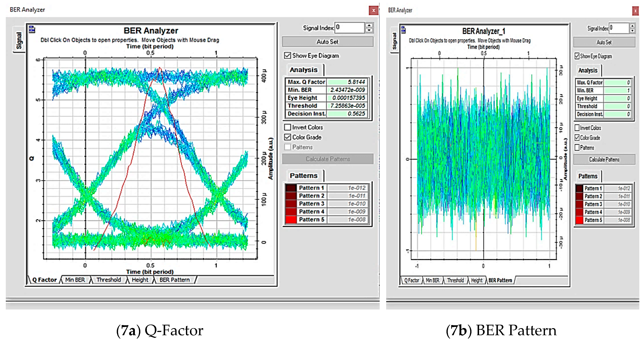This screenshot has width=644, height=343.
Task: Open Threshold tab in left window
Action: [x=109, y=280]
